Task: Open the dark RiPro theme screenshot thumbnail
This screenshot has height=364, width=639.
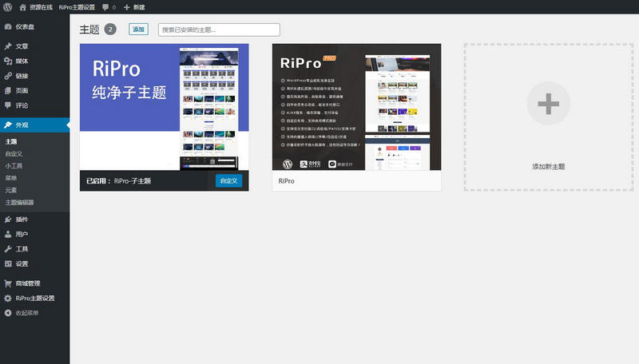Action: click(356, 107)
